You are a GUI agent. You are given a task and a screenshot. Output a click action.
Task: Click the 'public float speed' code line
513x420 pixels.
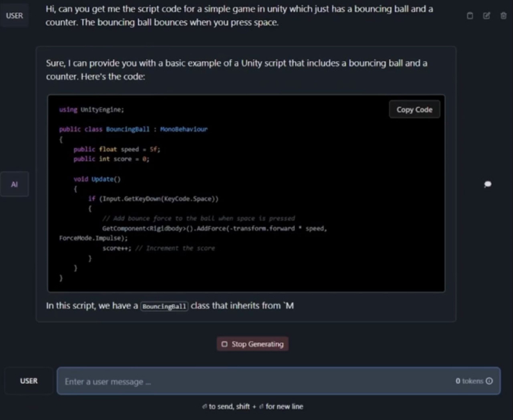coord(116,149)
